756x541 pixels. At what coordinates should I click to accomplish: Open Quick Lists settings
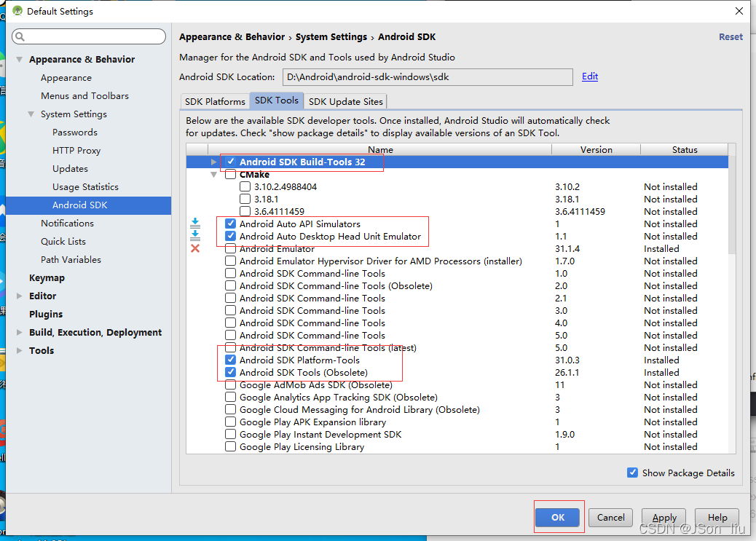coord(63,242)
